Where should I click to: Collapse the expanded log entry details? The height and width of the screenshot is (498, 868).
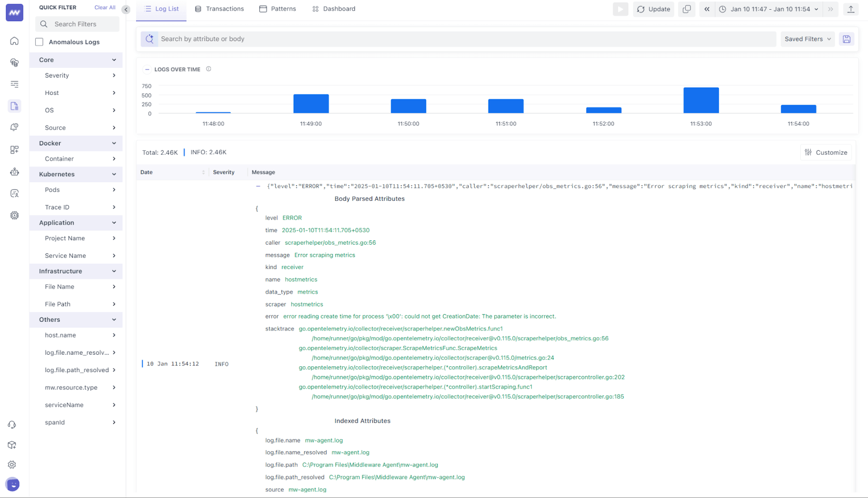pyautogui.click(x=258, y=186)
